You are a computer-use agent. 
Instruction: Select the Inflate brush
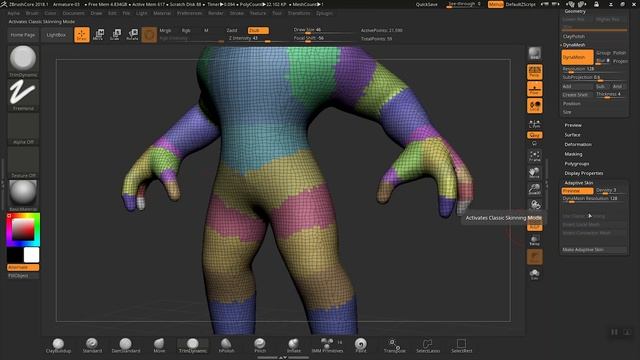click(293, 345)
